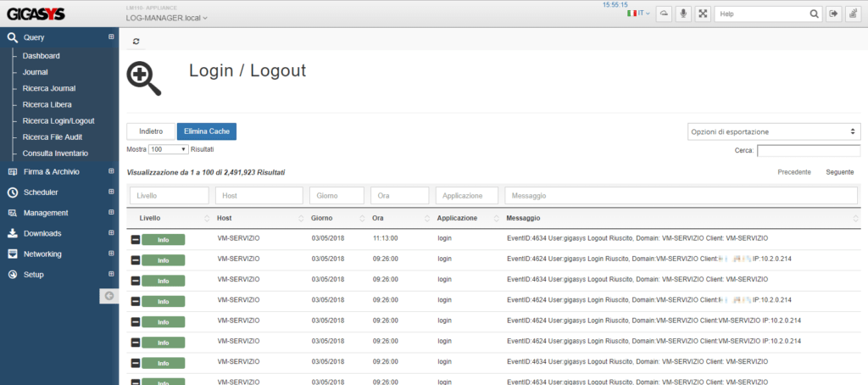
Task: Go to the next page with Seguente
Action: (839, 172)
